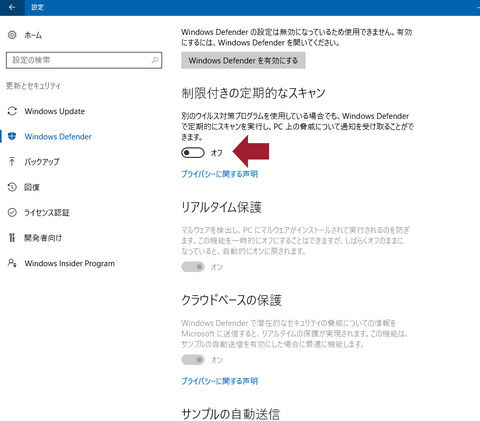
Task: Toggle the クラウドベースの保護 switch
Action: pos(193,360)
